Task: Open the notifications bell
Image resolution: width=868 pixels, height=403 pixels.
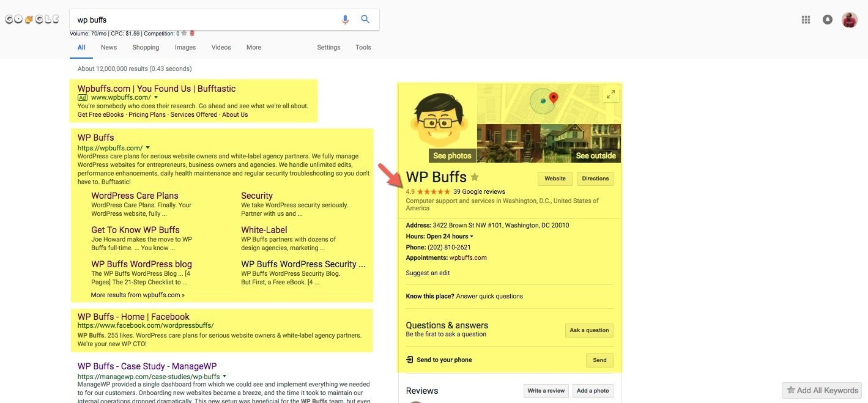Action: (827, 20)
